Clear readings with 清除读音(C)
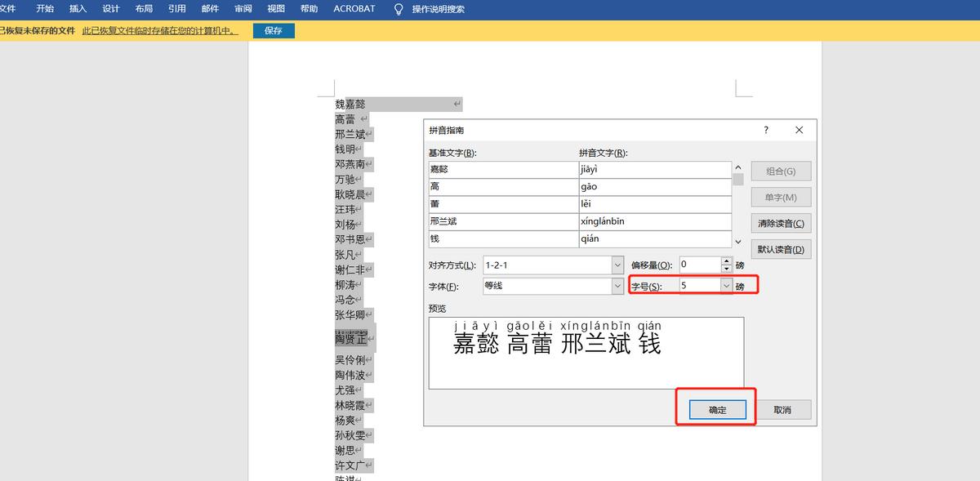The height and width of the screenshot is (481, 980). point(780,222)
